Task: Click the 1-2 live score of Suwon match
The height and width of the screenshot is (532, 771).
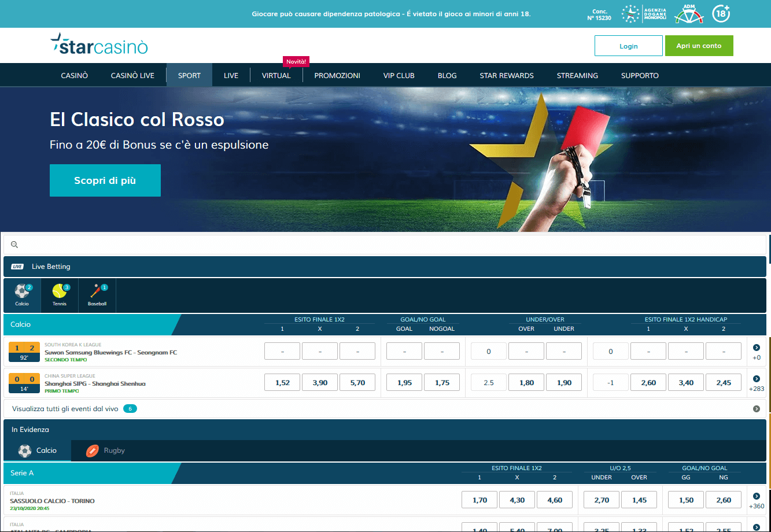Action: point(24,348)
